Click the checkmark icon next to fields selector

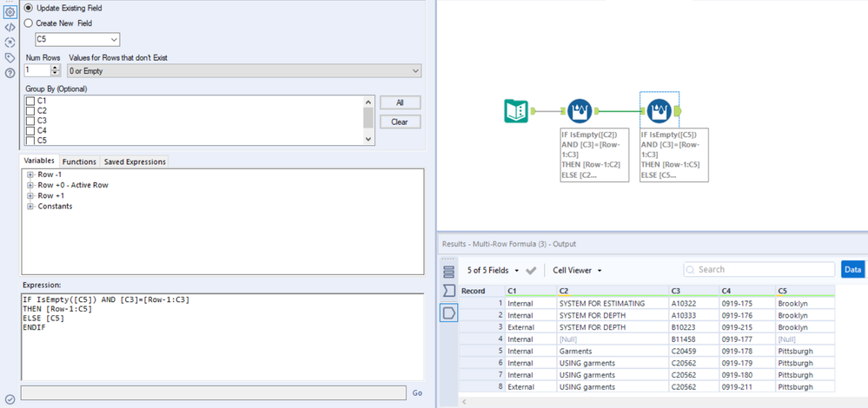(x=531, y=270)
